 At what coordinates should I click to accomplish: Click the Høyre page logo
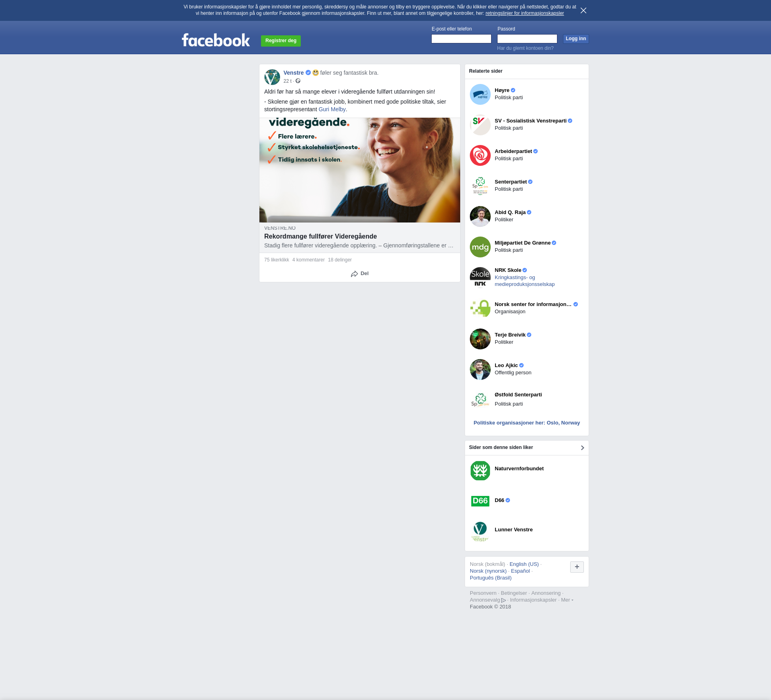[x=480, y=94]
